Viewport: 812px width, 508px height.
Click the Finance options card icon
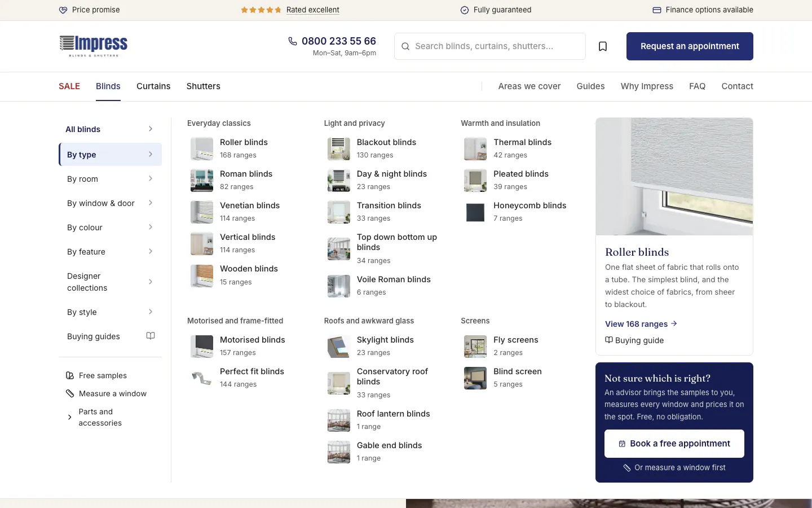657,10
